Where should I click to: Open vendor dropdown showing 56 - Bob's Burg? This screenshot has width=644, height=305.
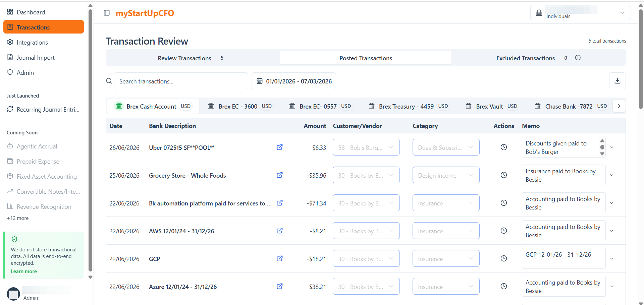click(366, 147)
